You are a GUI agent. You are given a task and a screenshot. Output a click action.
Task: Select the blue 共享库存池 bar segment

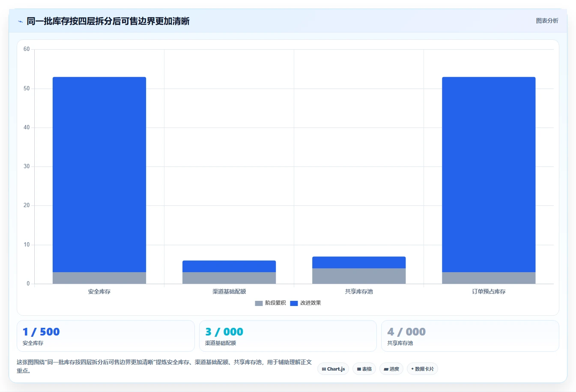359,262
